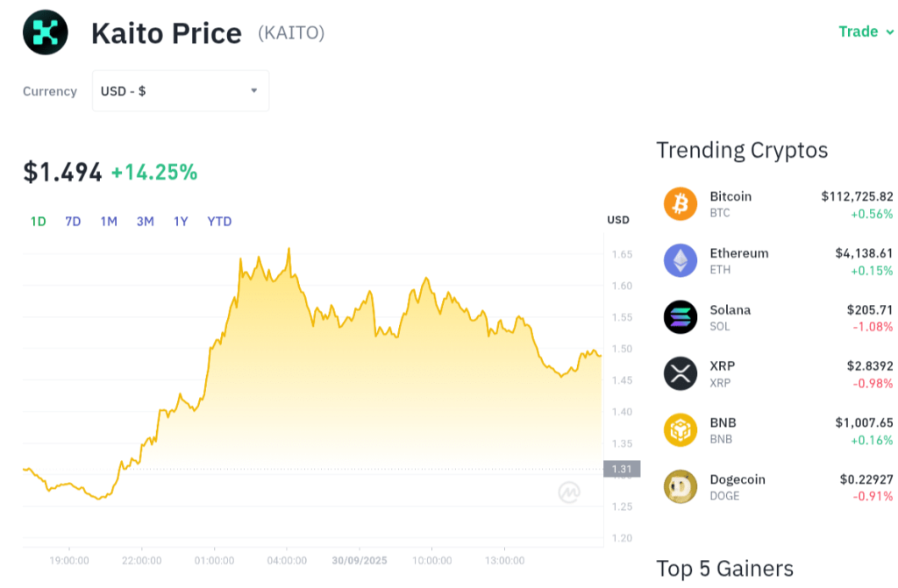Viewport: 898px width, 588px height.
Task: Select the 1M chart timeframe
Action: (x=108, y=221)
